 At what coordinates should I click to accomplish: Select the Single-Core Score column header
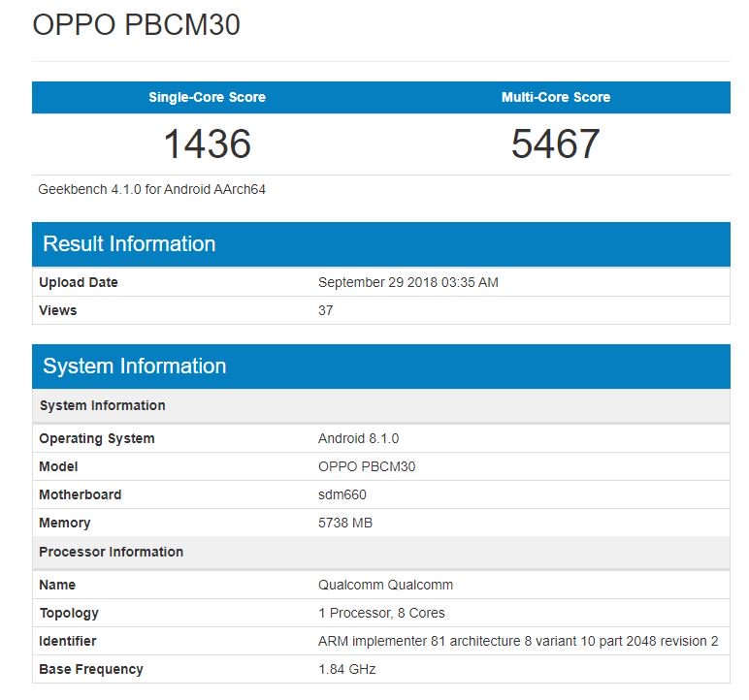(x=207, y=97)
